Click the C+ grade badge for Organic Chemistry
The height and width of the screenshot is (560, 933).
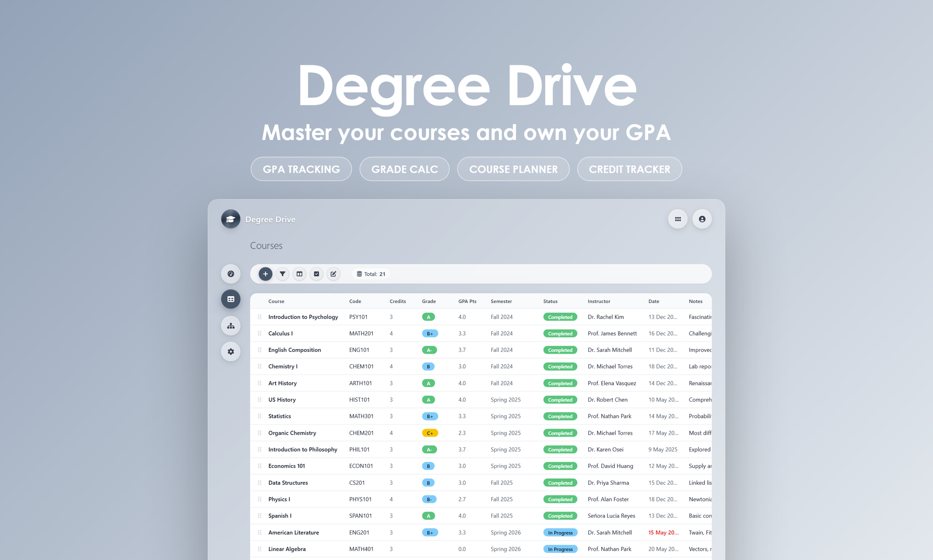(x=430, y=433)
